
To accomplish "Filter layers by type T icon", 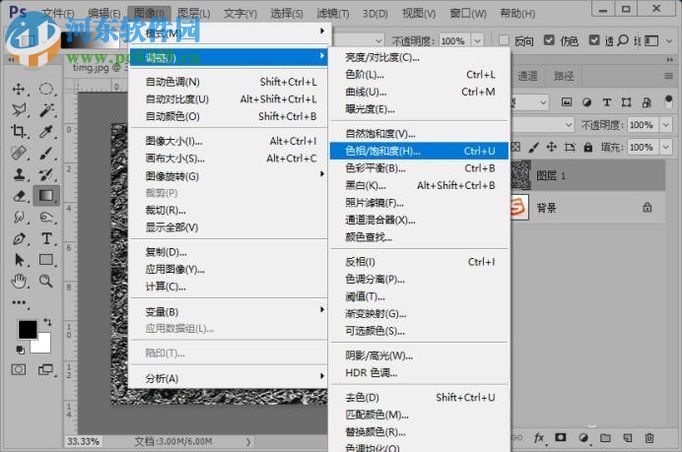I will pos(606,102).
